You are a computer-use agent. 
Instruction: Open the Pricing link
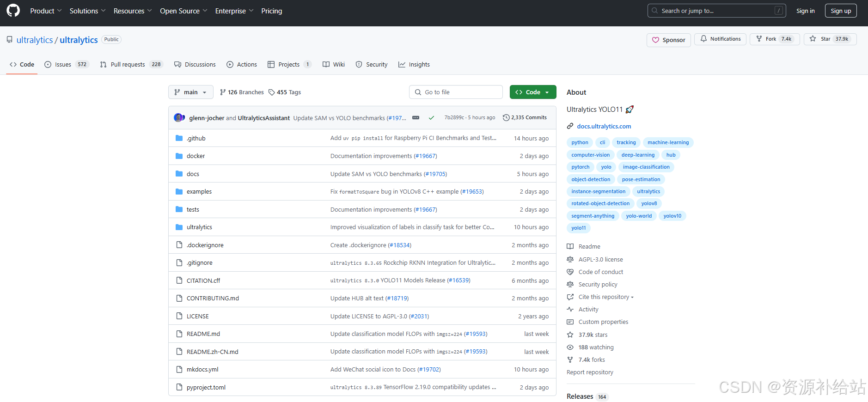point(271,11)
